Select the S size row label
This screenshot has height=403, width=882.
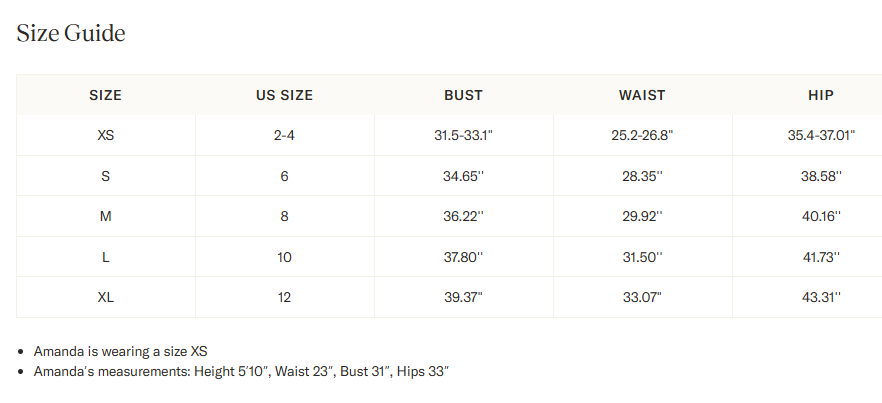click(x=105, y=176)
